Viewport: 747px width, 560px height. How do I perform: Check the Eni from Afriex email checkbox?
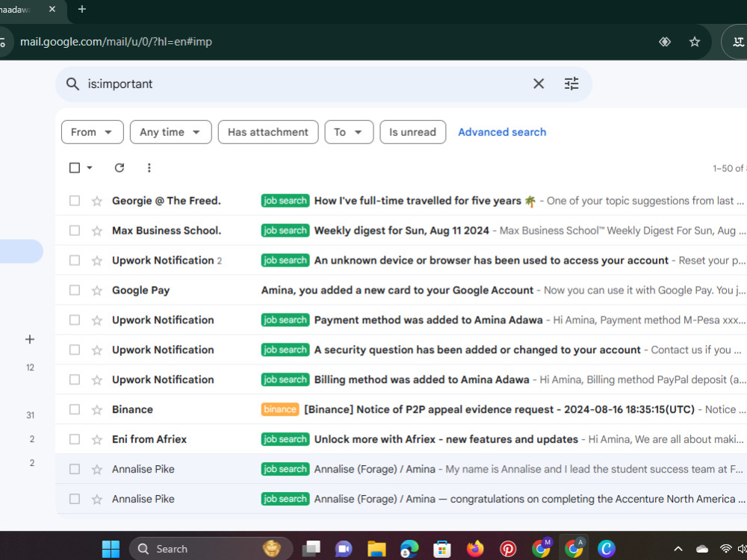[x=74, y=439]
